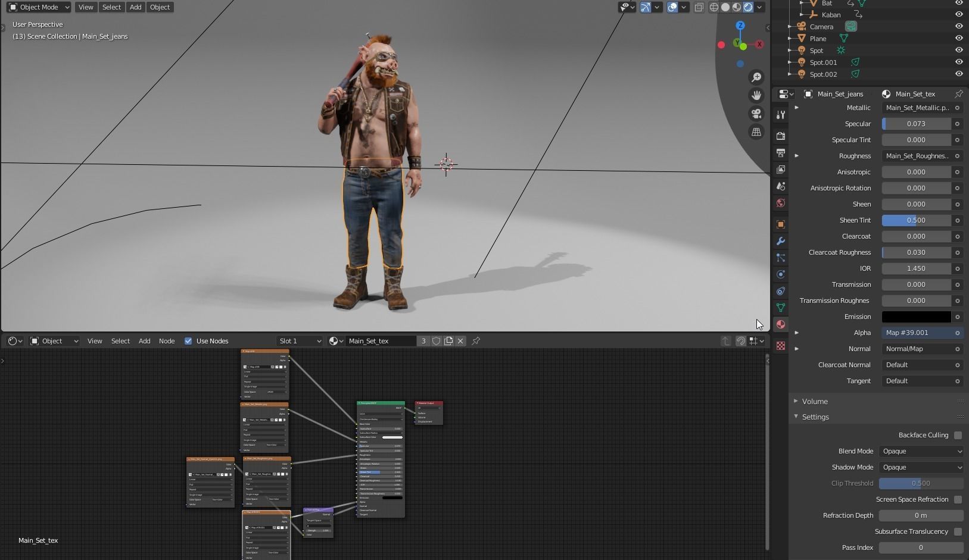Open the Texture properties tab
Image resolution: width=969 pixels, height=560 pixels.
[781, 346]
